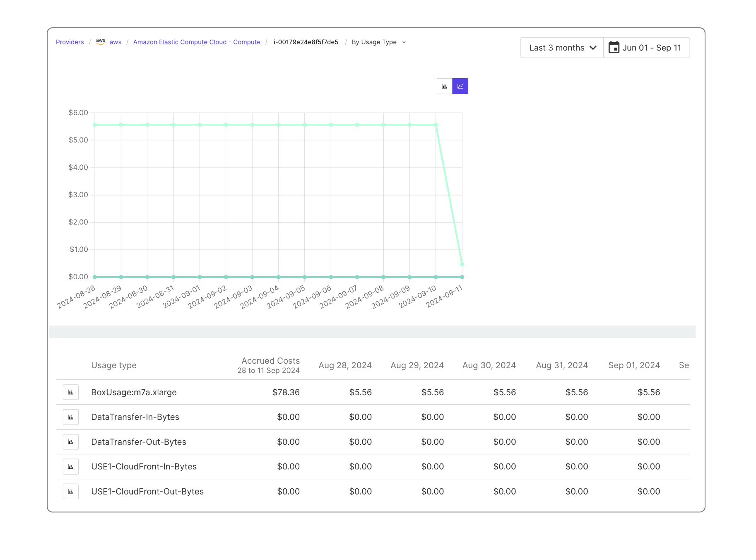Click the Usage type column header
The image size is (756, 560).
pos(114,365)
